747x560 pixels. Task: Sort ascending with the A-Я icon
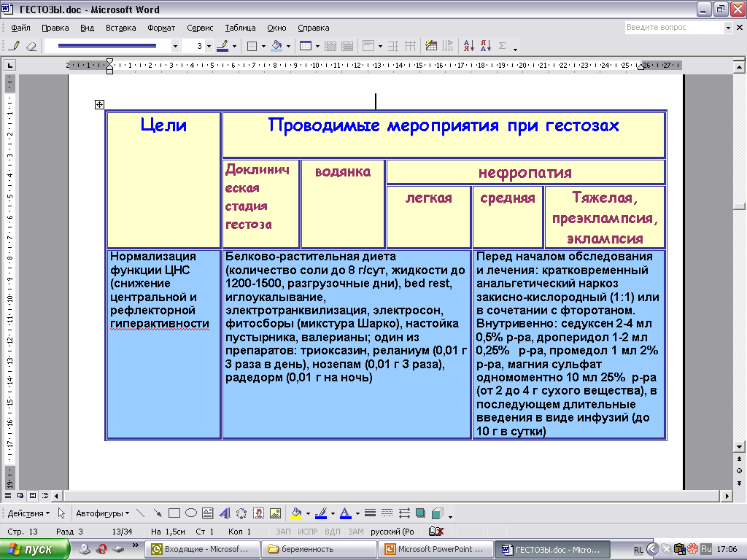pos(469,46)
